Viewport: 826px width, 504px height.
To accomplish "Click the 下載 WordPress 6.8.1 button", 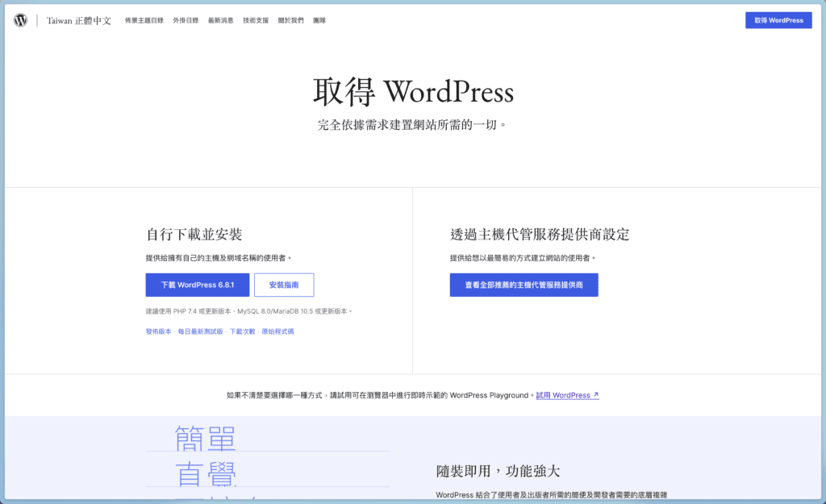I will point(197,285).
